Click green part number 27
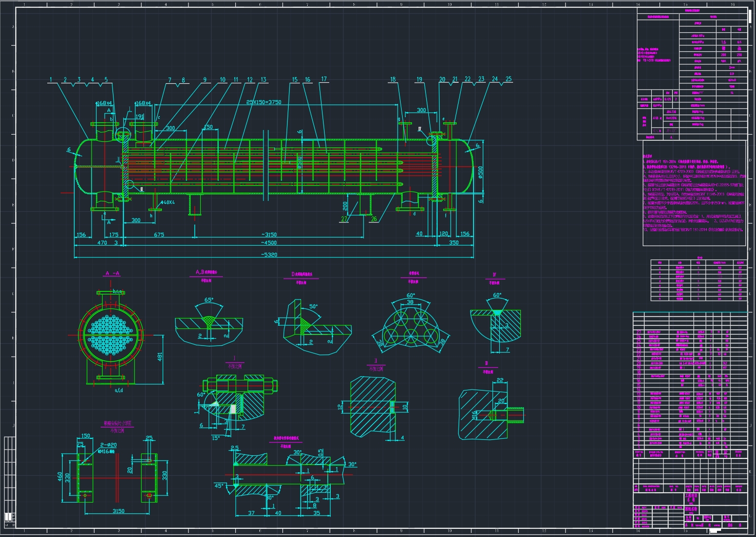 (x=344, y=219)
